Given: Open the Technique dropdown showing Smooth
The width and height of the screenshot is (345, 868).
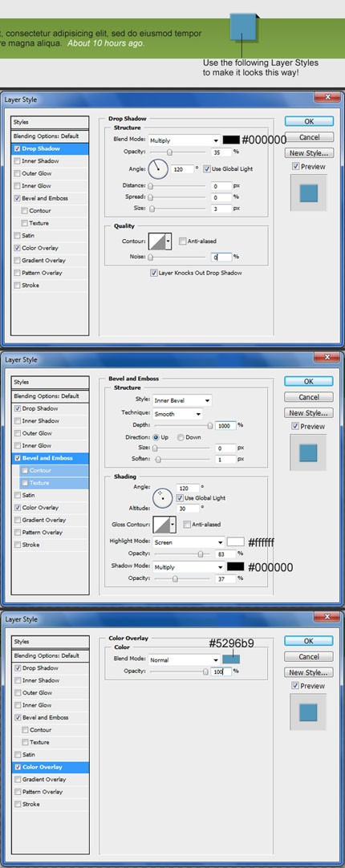Looking at the screenshot, I should pos(177,413).
